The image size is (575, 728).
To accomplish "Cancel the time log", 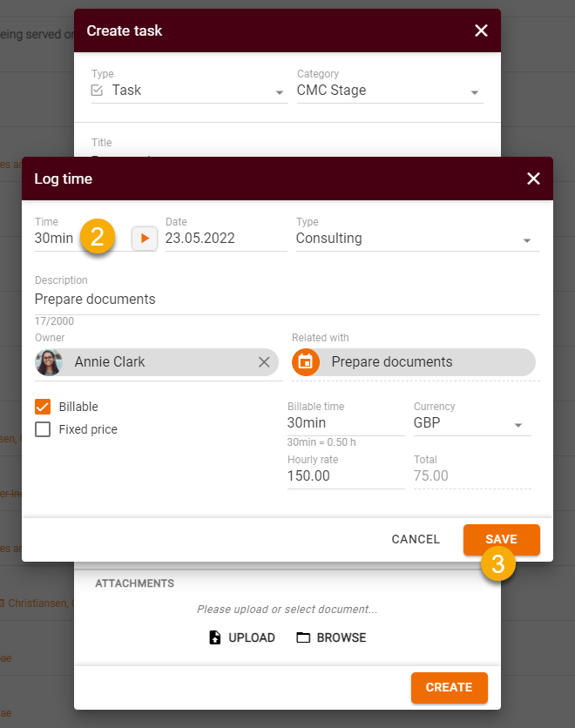I will (x=416, y=539).
